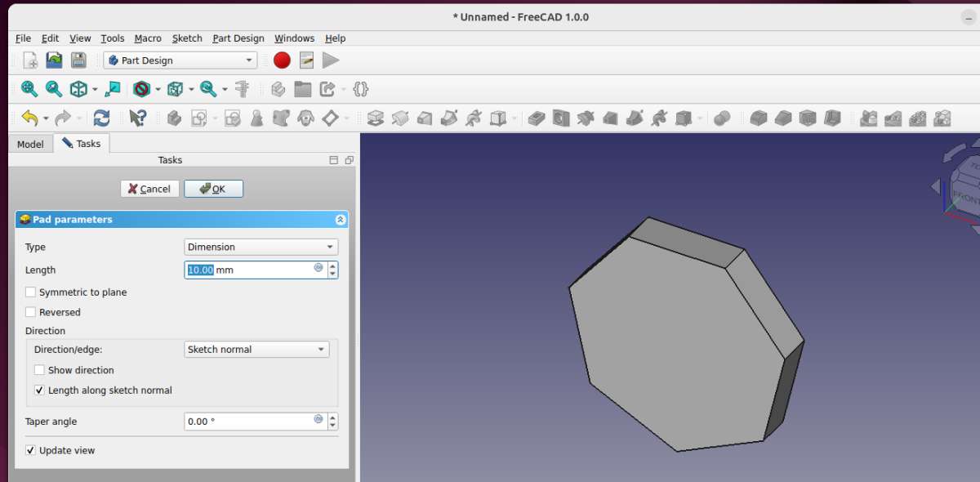Start macro recording with red circle
980x482 pixels.
pos(282,60)
